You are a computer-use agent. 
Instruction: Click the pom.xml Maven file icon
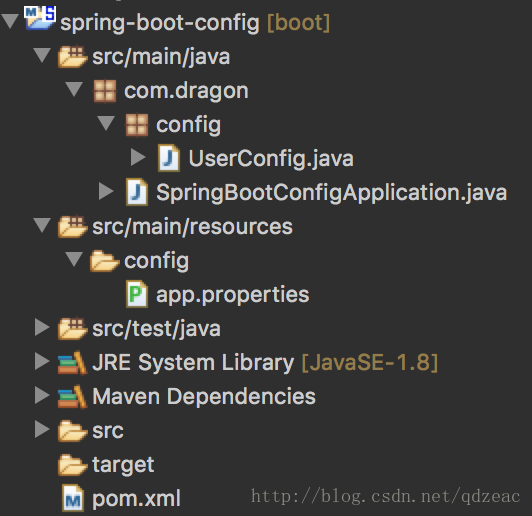(x=73, y=498)
